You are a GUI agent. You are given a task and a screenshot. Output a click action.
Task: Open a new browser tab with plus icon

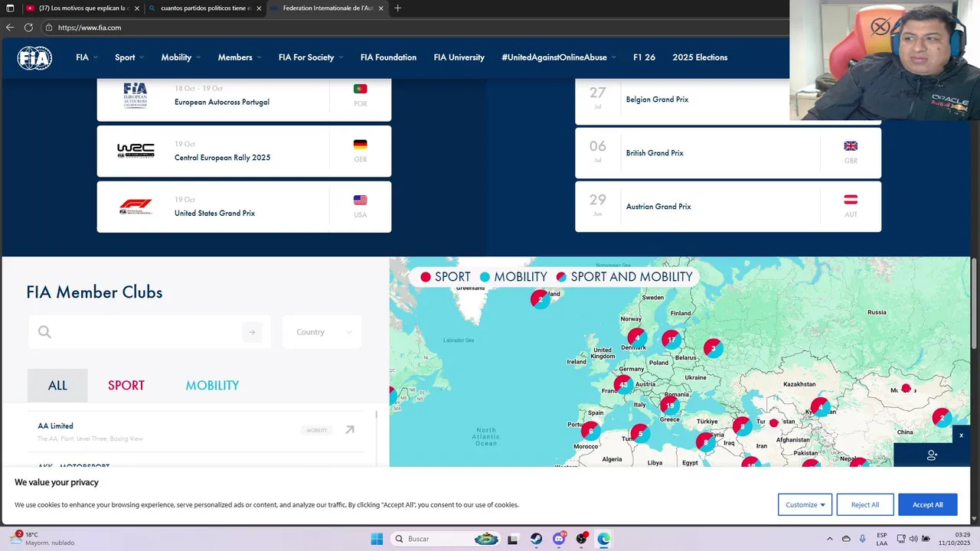[x=397, y=8]
